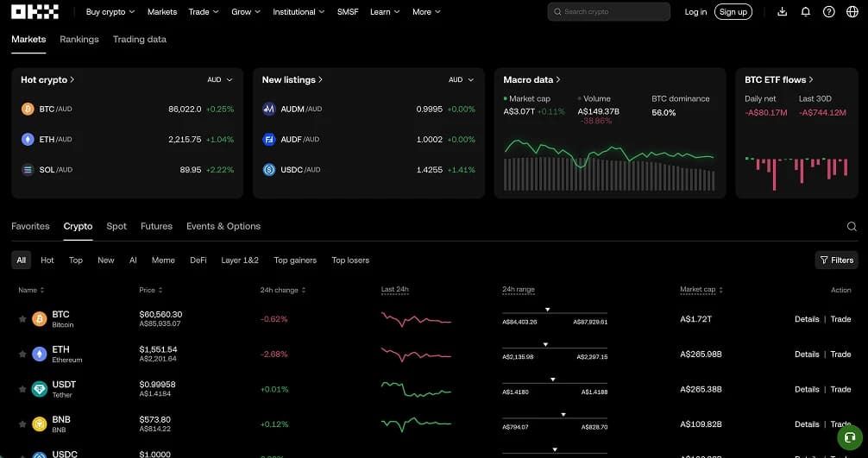This screenshot has width=868, height=458.
Task: Click the search magnifier above Filters
Action: (852, 226)
